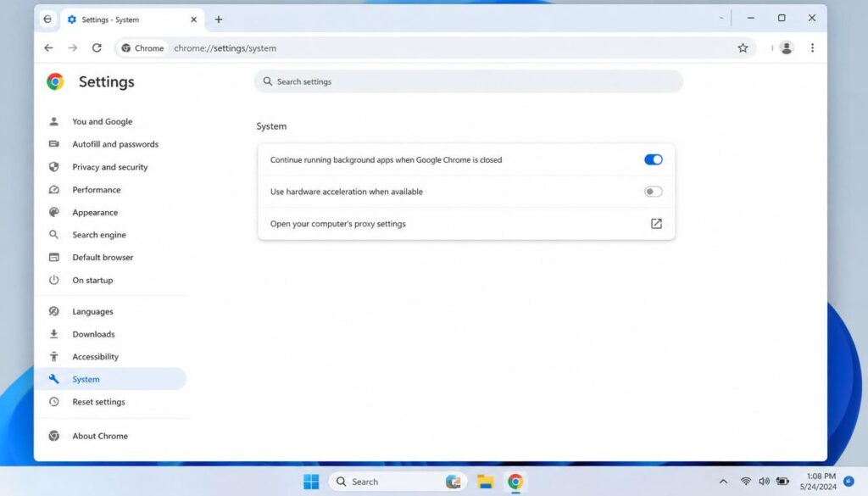The height and width of the screenshot is (496, 868).
Task: Go to On startup settings
Action: 92,280
